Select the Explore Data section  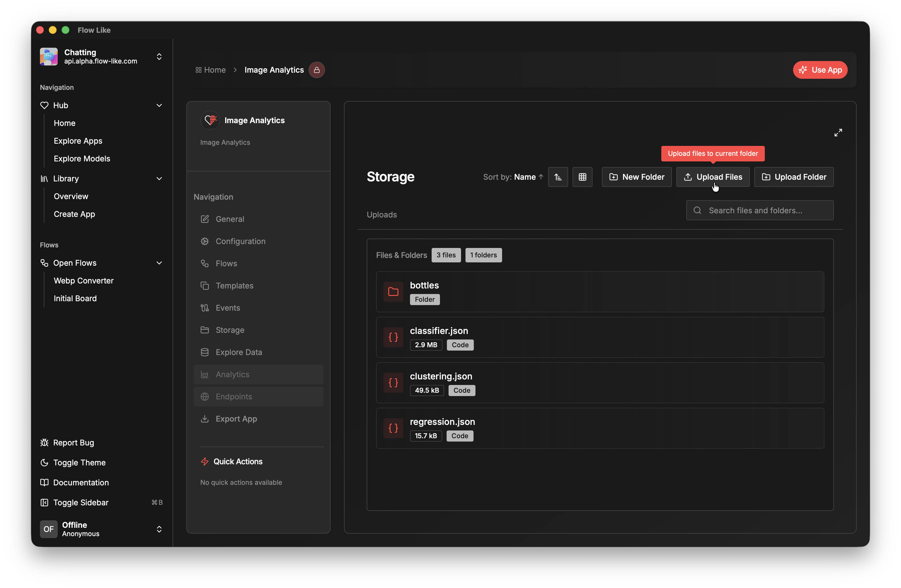239,352
